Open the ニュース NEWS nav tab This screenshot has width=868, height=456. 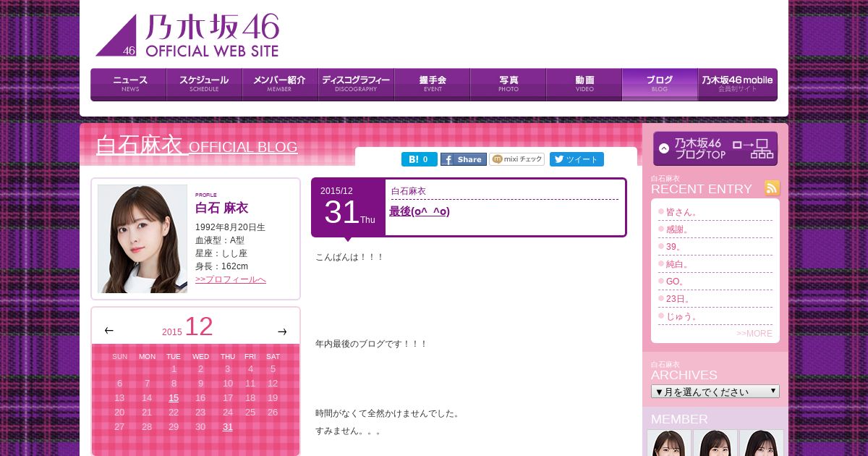point(129,84)
